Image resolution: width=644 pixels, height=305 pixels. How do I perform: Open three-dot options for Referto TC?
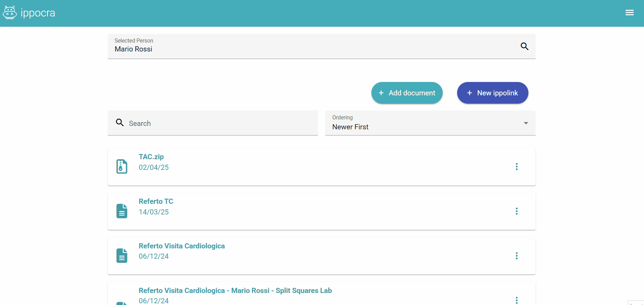point(517,211)
